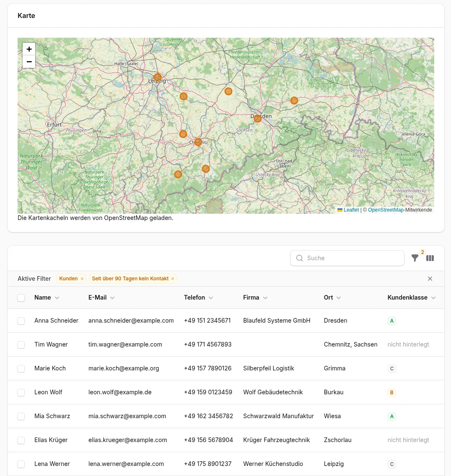Click the Werner Küchenstudio cell
The image size is (451, 476).
point(273,464)
